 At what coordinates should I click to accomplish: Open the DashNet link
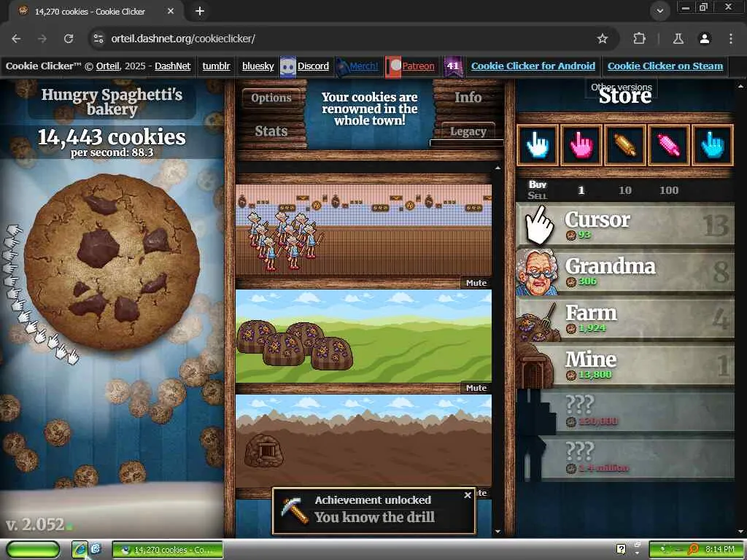(x=172, y=66)
